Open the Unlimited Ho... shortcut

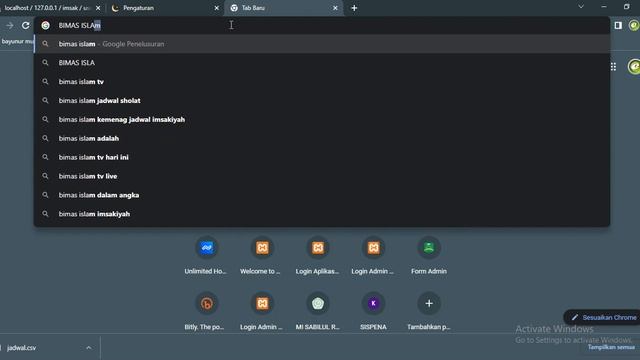[207, 256]
